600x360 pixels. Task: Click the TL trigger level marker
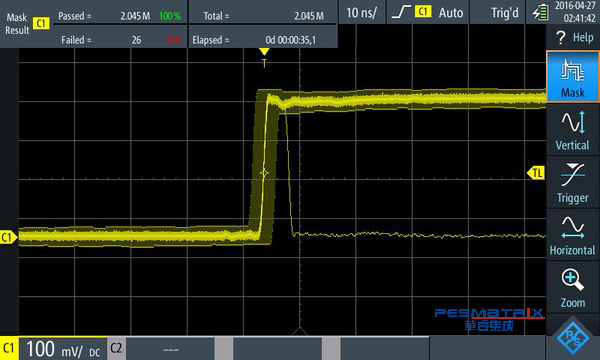pos(536,173)
